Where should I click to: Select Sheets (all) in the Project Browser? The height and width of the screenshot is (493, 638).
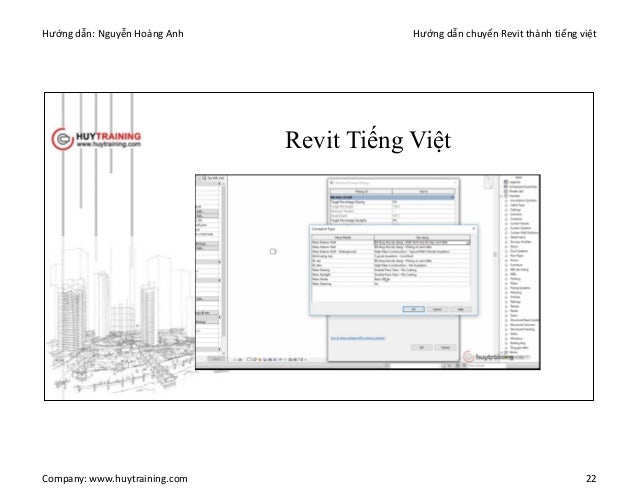pyautogui.click(x=516, y=191)
